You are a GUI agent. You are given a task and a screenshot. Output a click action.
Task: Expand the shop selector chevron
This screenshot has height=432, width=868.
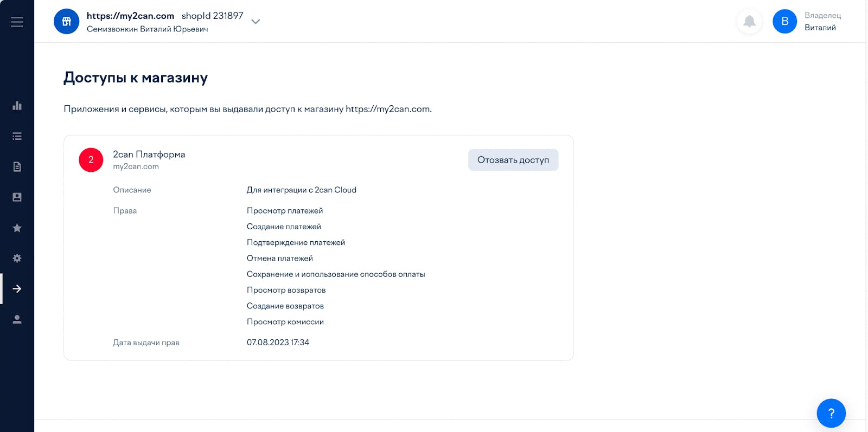coord(256,22)
